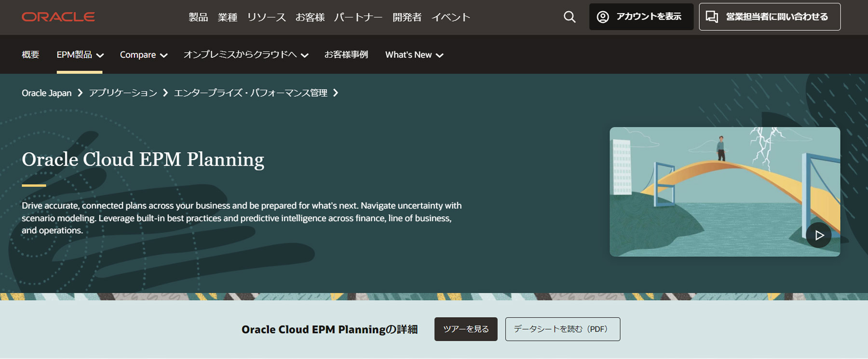Image resolution: width=868 pixels, height=359 pixels.
Task: Click the bridge video thumbnail
Action: pyautogui.click(x=725, y=192)
